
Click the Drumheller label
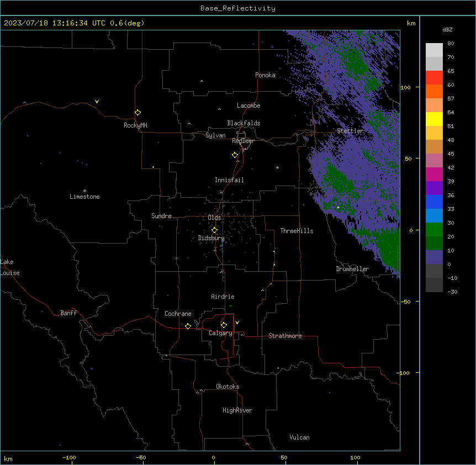[x=352, y=269]
